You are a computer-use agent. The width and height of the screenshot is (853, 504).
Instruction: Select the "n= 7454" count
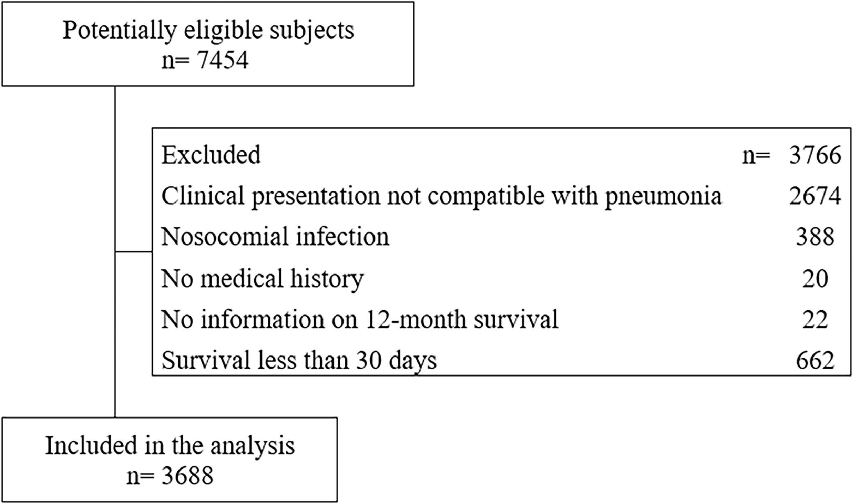[205, 61]
